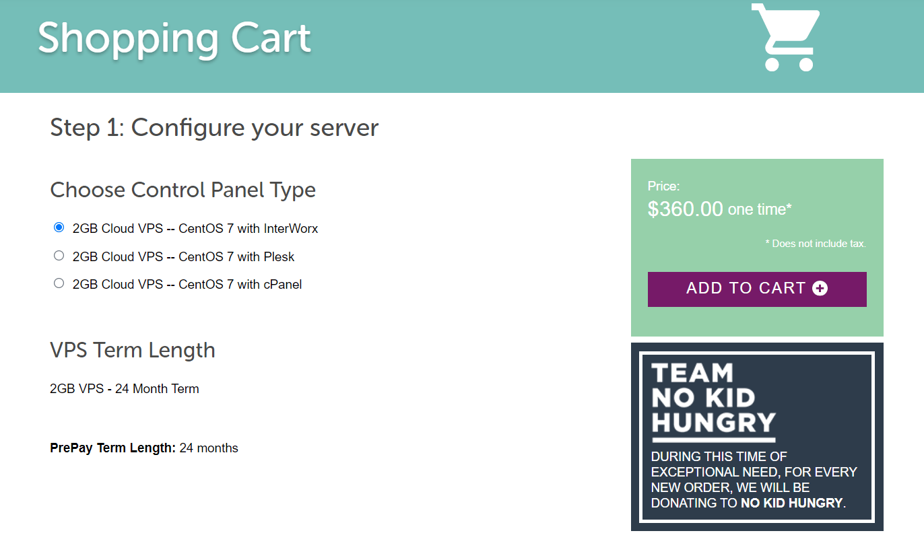Click the '2GB Cloud VPS -- CentOS 7 with InterWorx' label

click(195, 229)
